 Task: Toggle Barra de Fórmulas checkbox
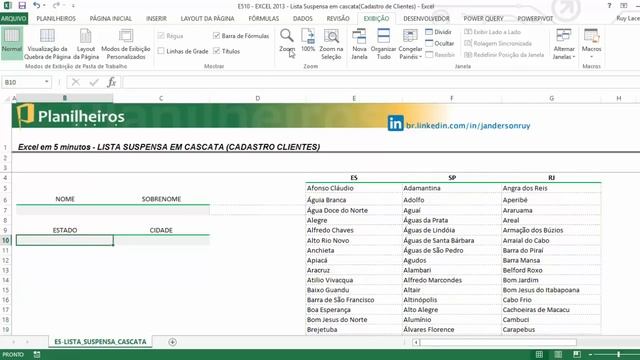[216, 36]
